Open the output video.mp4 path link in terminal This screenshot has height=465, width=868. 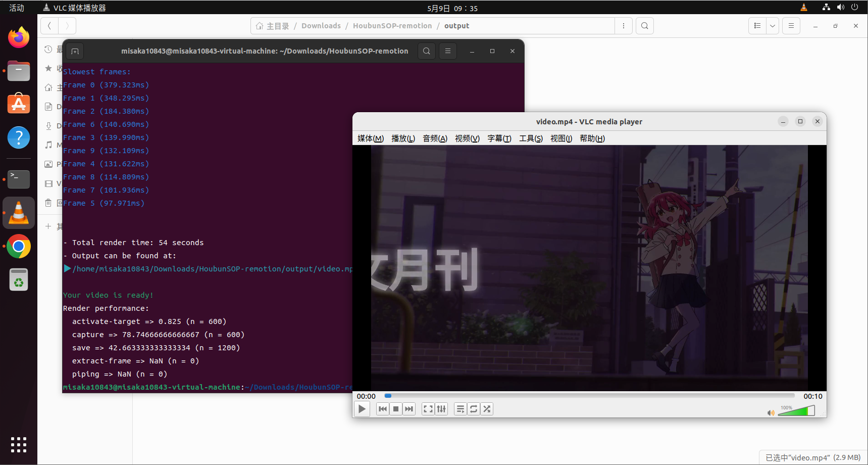212,269
